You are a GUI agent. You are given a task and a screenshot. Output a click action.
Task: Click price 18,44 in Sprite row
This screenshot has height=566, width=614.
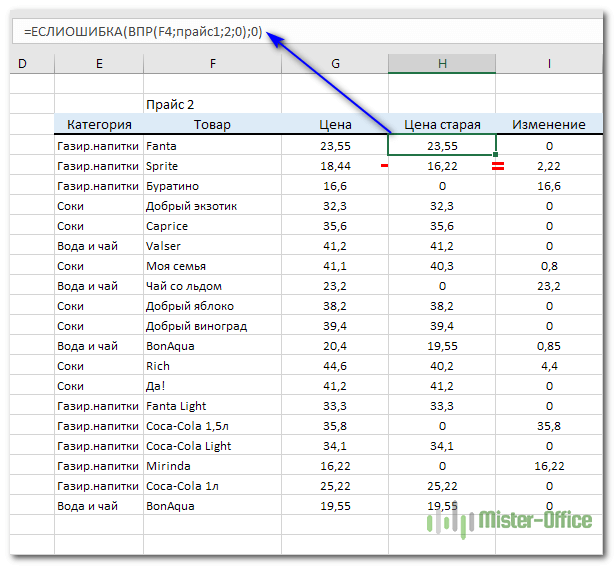(335, 166)
